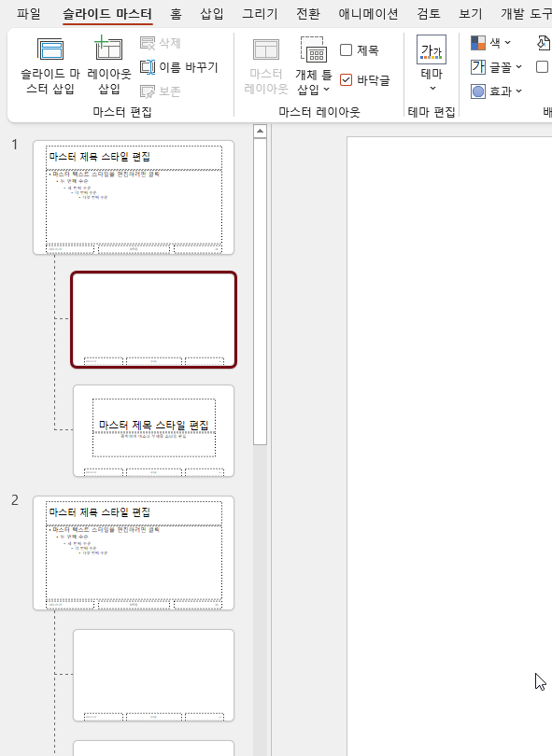Open the 효과 dropdown arrow

518,91
